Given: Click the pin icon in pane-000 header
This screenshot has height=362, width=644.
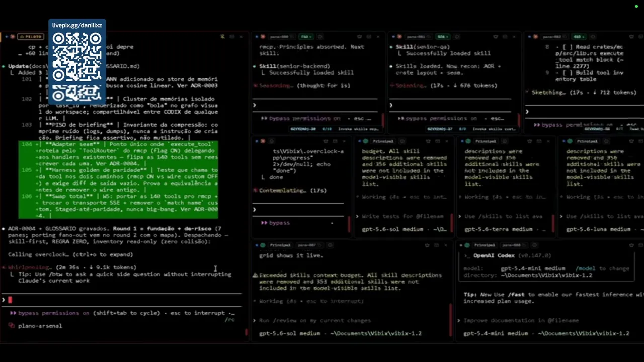Looking at the screenshot, I should [x=360, y=36].
